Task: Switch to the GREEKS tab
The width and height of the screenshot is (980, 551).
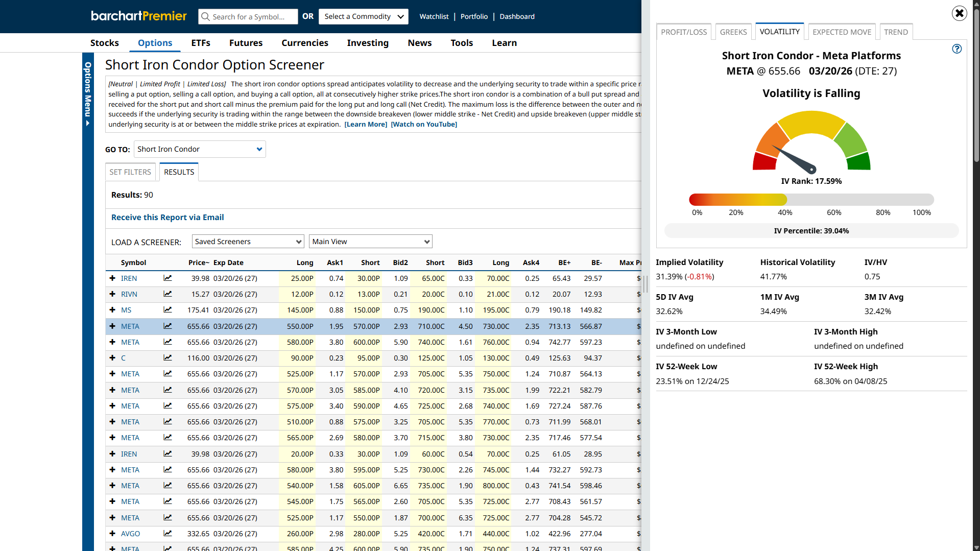Action: (x=733, y=32)
